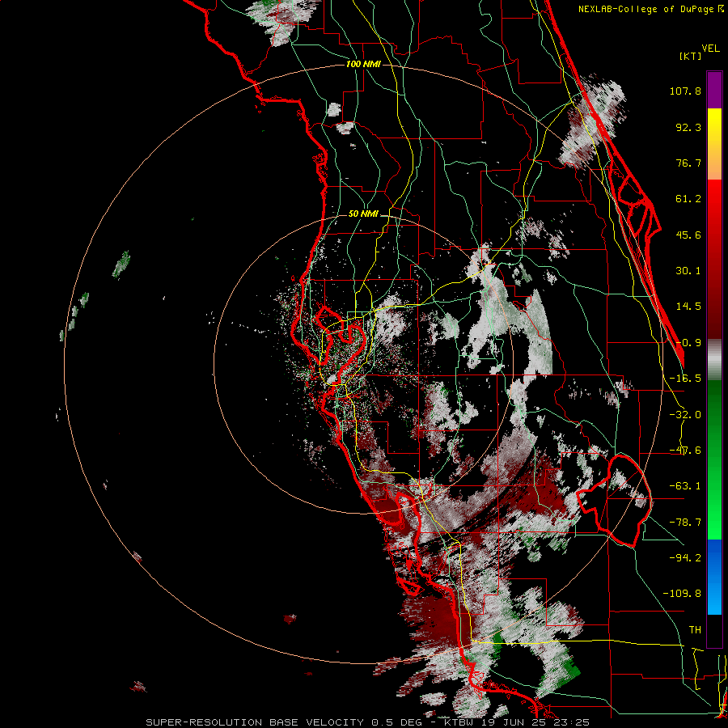The height and width of the screenshot is (728, 728).
Task: Click the -47.6 velocity scale value
Action: [x=685, y=451]
